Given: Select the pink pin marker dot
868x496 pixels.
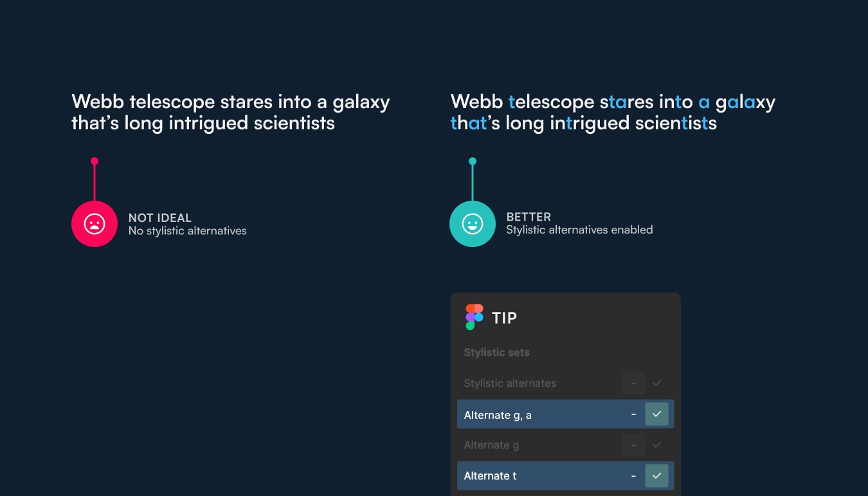Looking at the screenshot, I should [x=95, y=160].
